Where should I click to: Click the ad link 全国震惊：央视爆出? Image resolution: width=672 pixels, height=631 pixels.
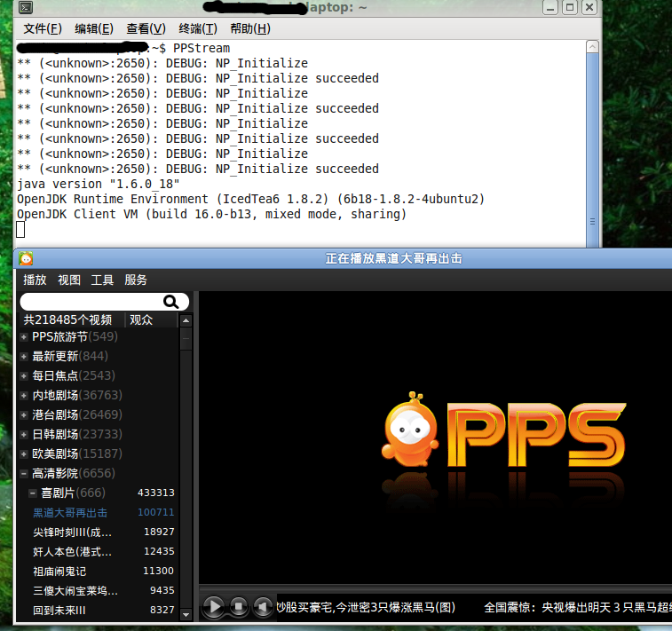tap(578, 607)
